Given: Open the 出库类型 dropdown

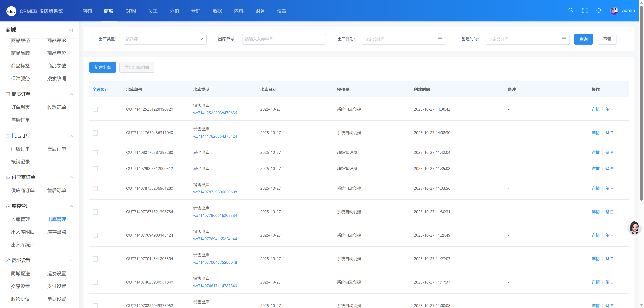Looking at the screenshot, I should tap(165, 39).
